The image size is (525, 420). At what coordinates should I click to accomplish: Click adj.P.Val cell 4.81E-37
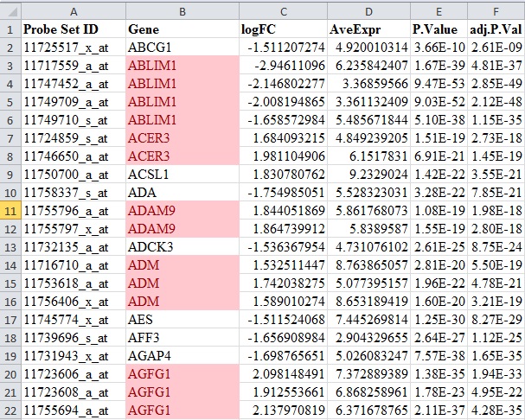click(x=496, y=66)
